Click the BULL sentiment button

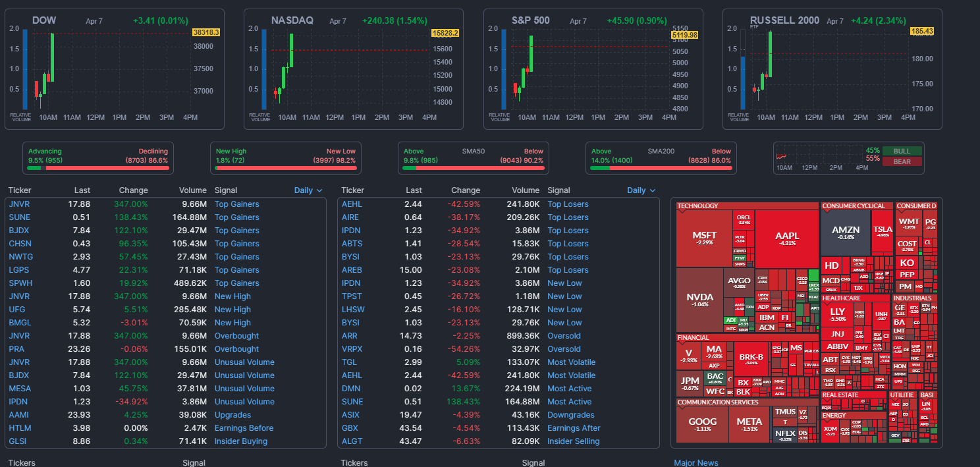(x=902, y=151)
